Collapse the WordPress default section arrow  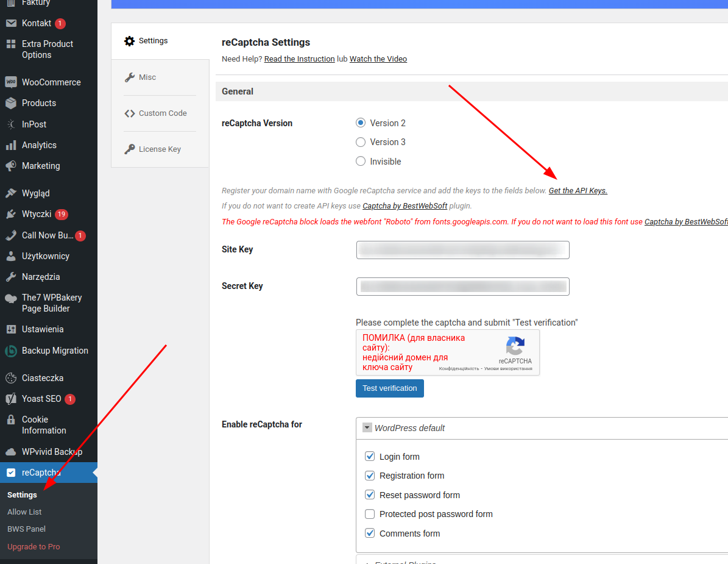(x=367, y=427)
